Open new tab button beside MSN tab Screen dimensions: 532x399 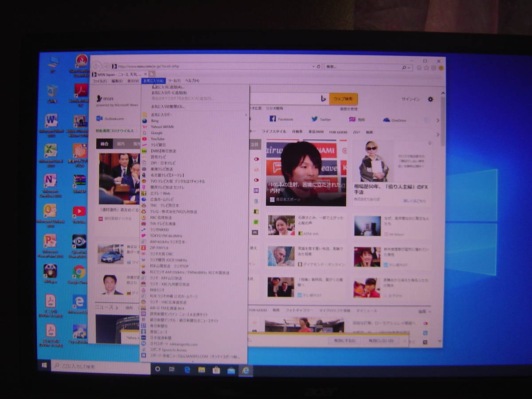(152, 74)
